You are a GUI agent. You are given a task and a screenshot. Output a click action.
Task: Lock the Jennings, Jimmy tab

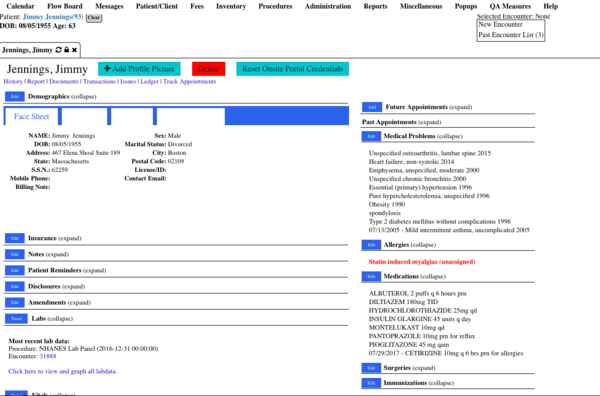67,50
